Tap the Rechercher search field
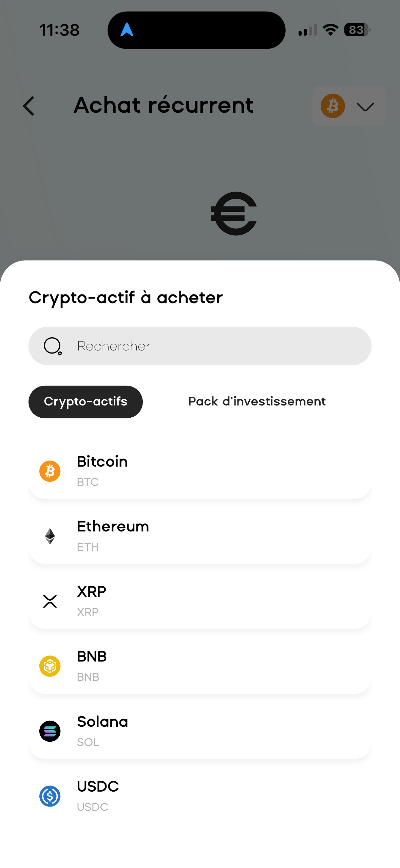 click(x=200, y=346)
